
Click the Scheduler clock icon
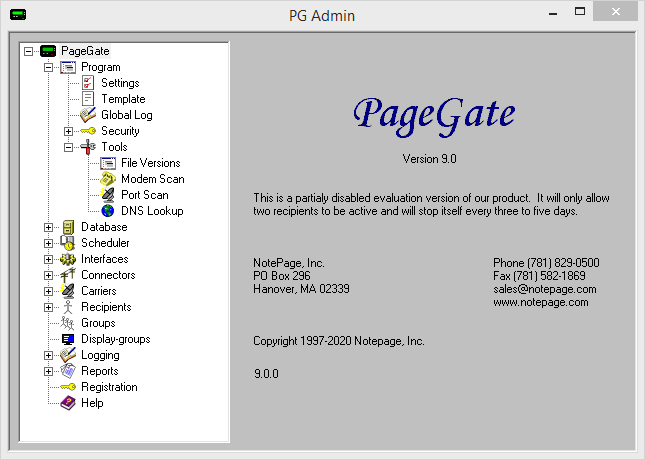coord(68,243)
